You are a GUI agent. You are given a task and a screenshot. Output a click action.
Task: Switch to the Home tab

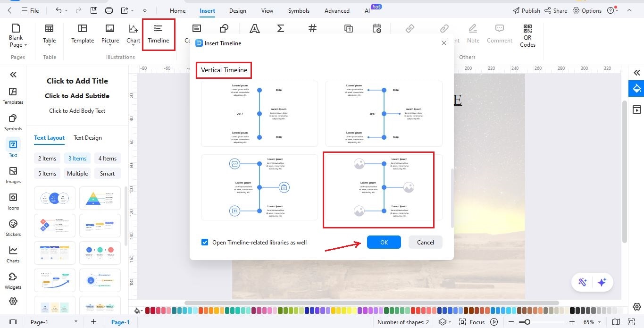[x=177, y=10]
